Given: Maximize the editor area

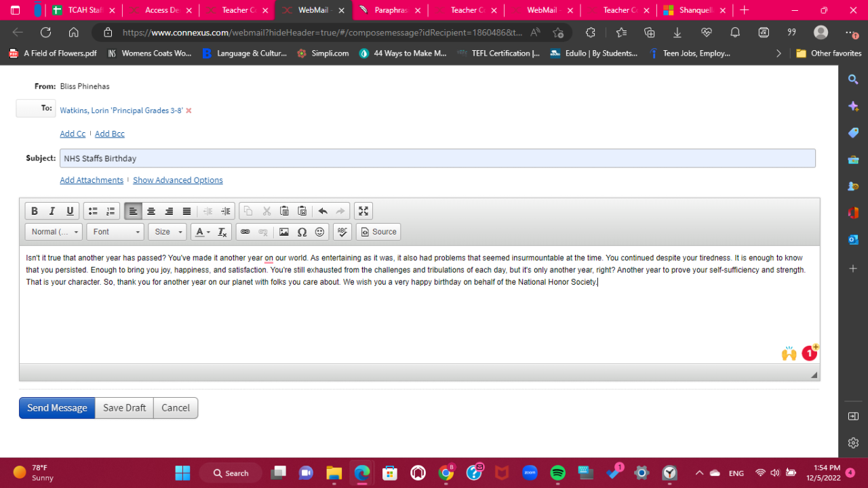Looking at the screenshot, I should [x=363, y=211].
